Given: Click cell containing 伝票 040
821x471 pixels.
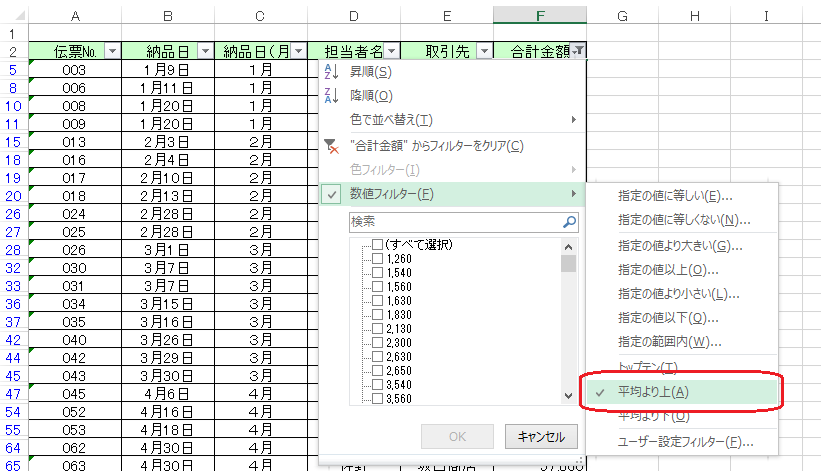Looking at the screenshot, I should (x=75, y=340).
